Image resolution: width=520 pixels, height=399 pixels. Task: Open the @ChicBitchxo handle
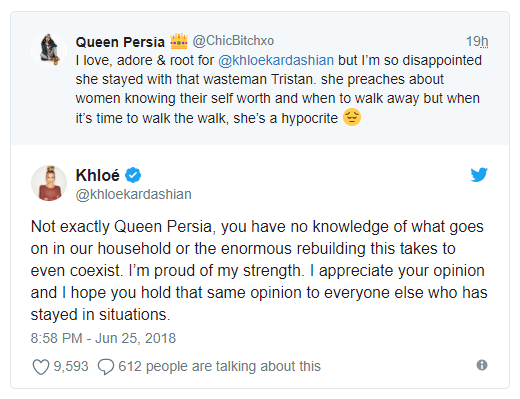(233, 41)
